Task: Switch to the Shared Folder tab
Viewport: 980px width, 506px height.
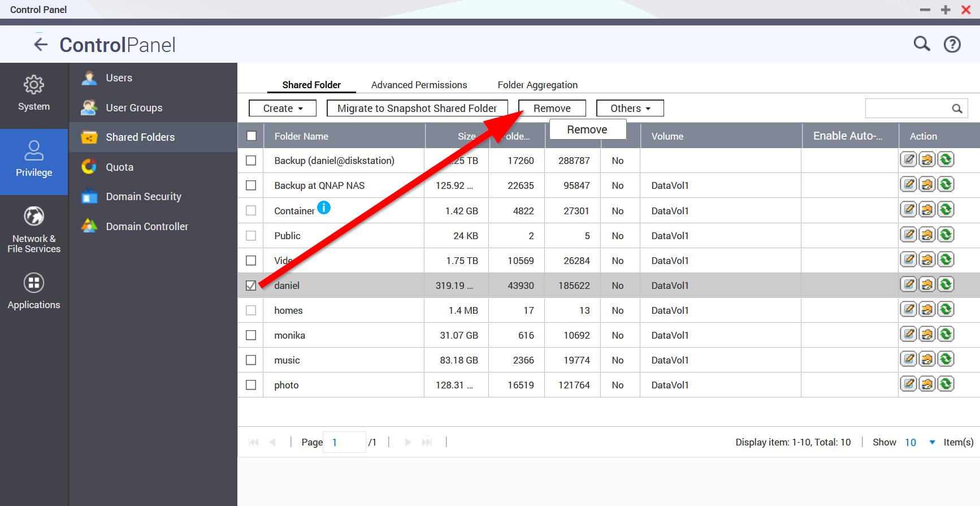Action: [311, 85]
